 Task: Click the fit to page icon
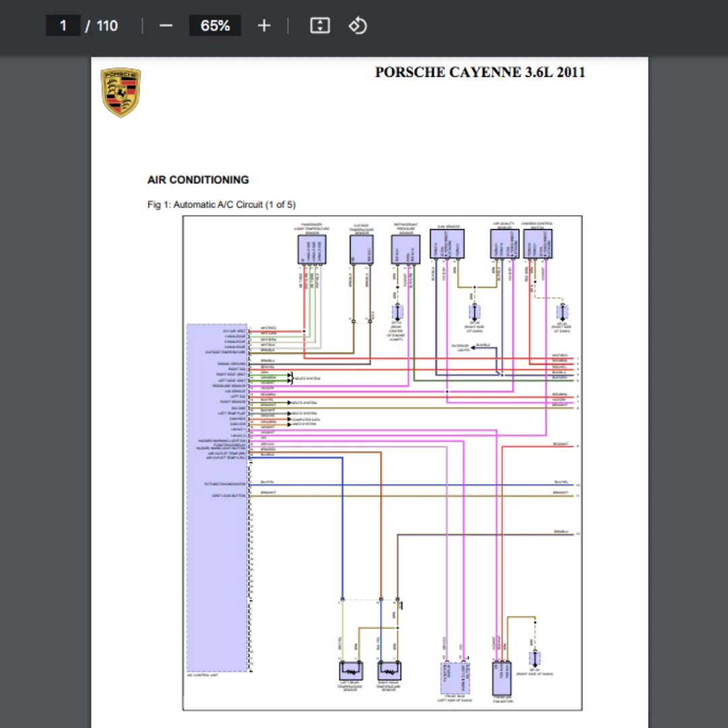pos(320,26)
